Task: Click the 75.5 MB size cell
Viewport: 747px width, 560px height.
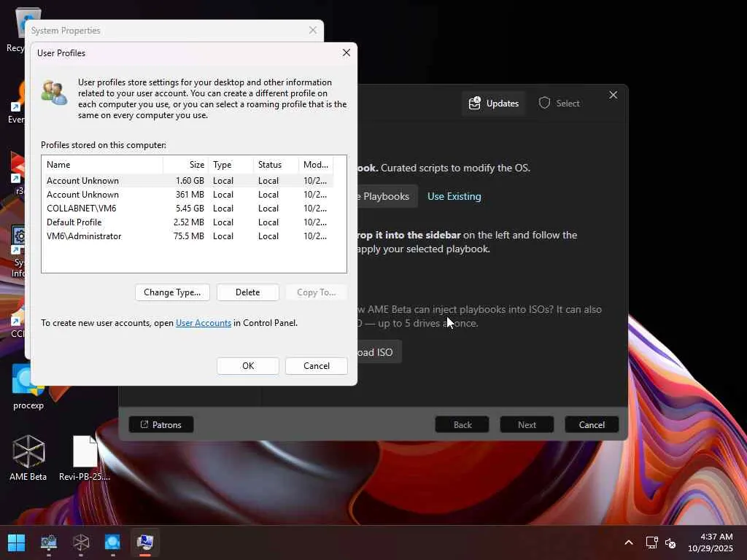Action: pos(189,236)
